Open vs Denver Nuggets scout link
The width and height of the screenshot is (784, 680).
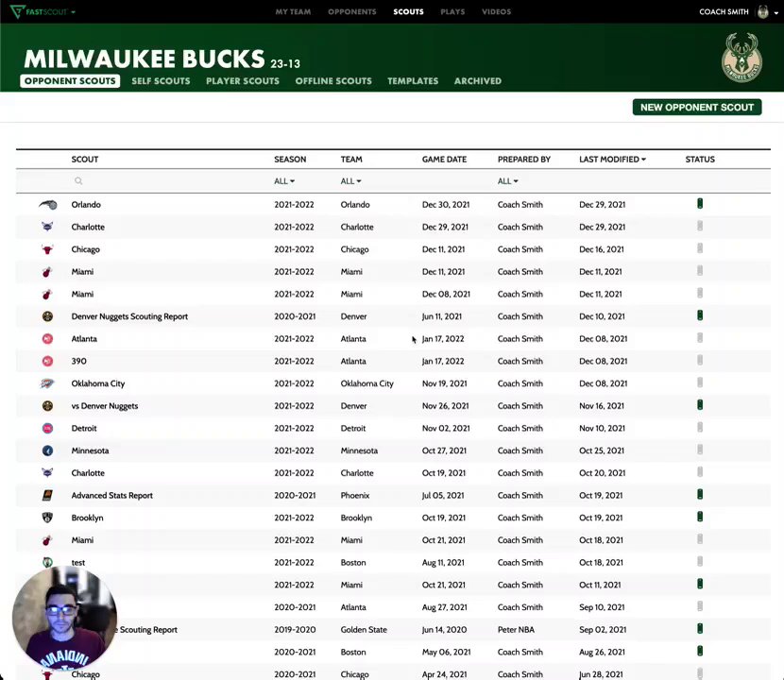(105, 406)
